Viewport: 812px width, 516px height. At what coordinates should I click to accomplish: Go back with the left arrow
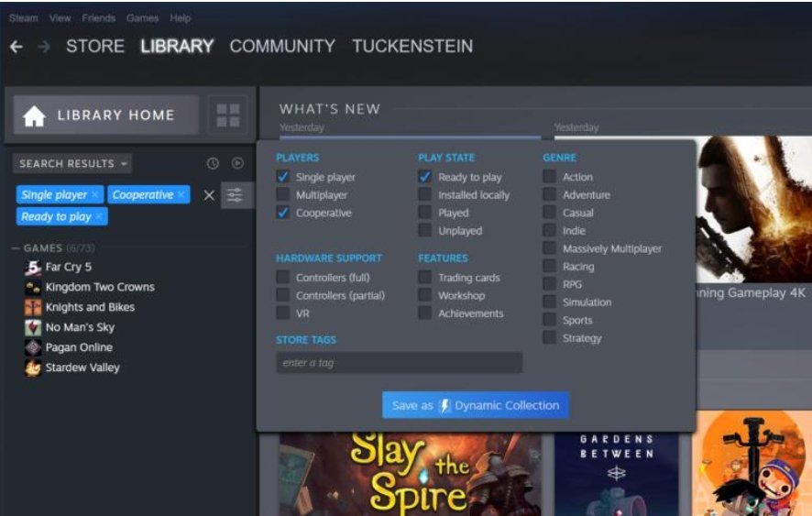coord(16,47)
